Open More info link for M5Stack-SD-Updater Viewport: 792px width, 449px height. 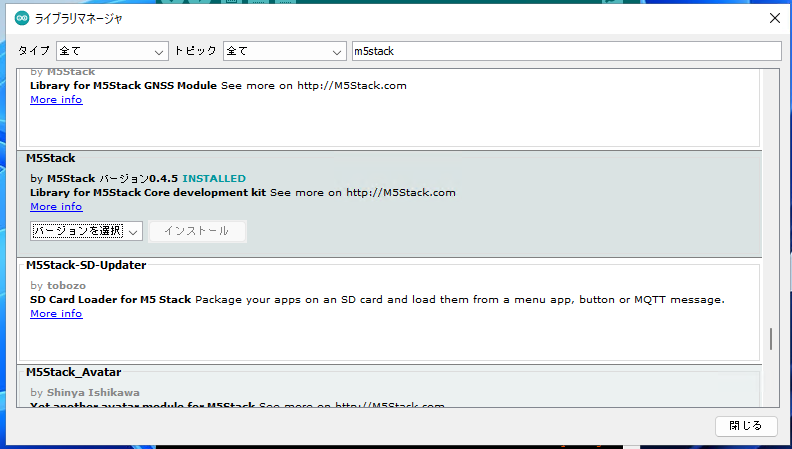[56, 314]
